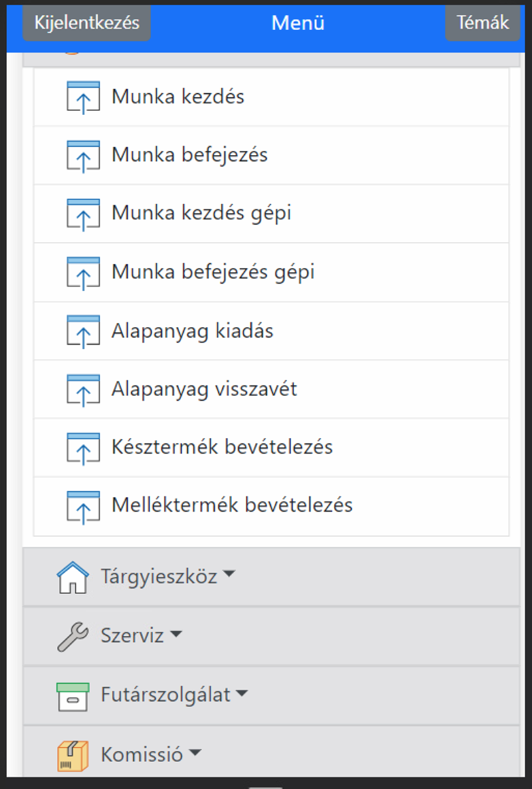This screenshot has height=789, width=532.
Task: Click the icon beside Munka kezdés
Action: click(x=83, y=97)
